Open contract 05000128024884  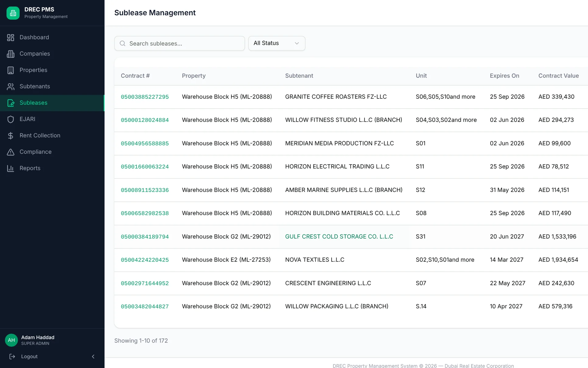coord(145,120)
